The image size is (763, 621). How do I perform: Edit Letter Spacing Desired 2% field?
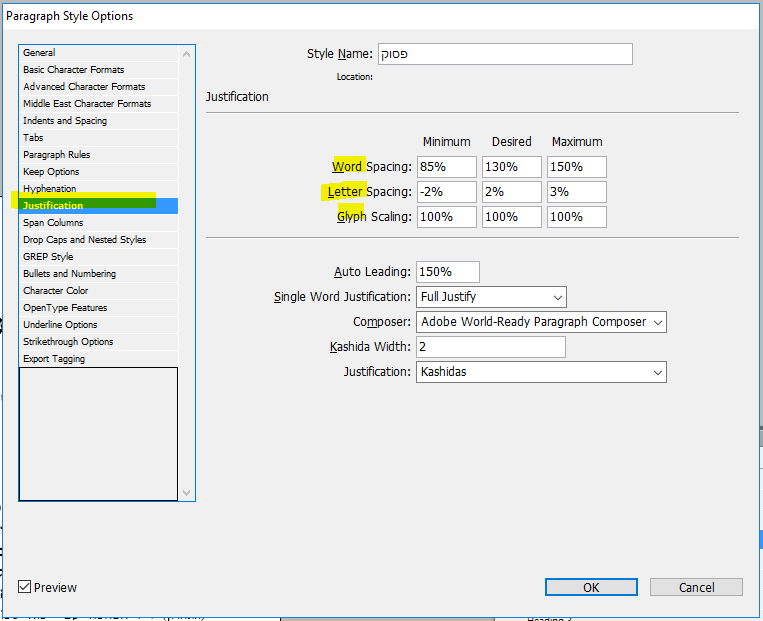pos(511,192)
